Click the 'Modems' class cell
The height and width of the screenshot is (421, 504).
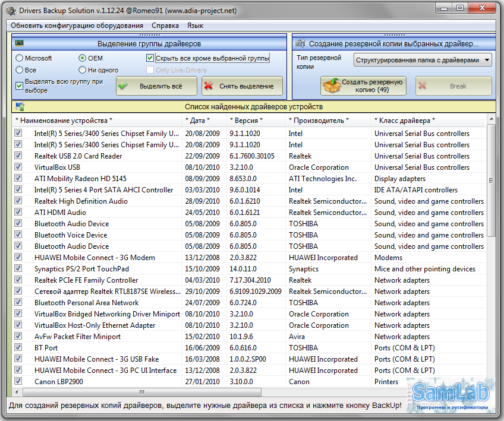pos(388,257)
